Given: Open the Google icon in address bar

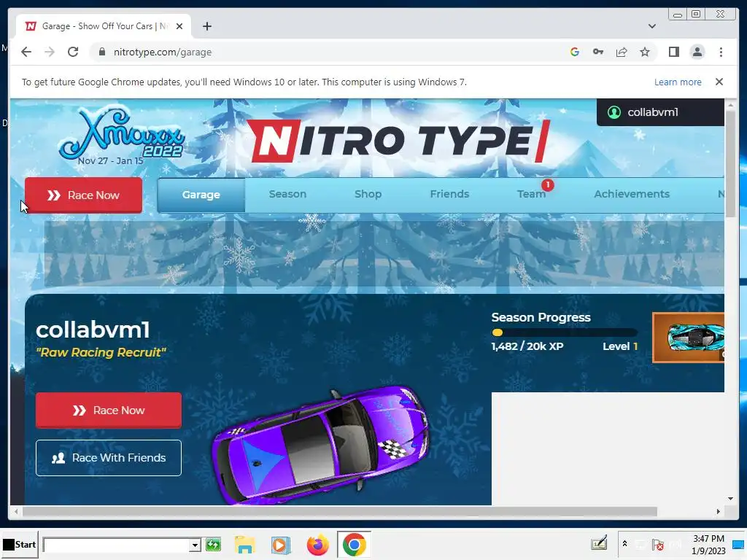Looking at the screenshot, I should coord(575,52).
